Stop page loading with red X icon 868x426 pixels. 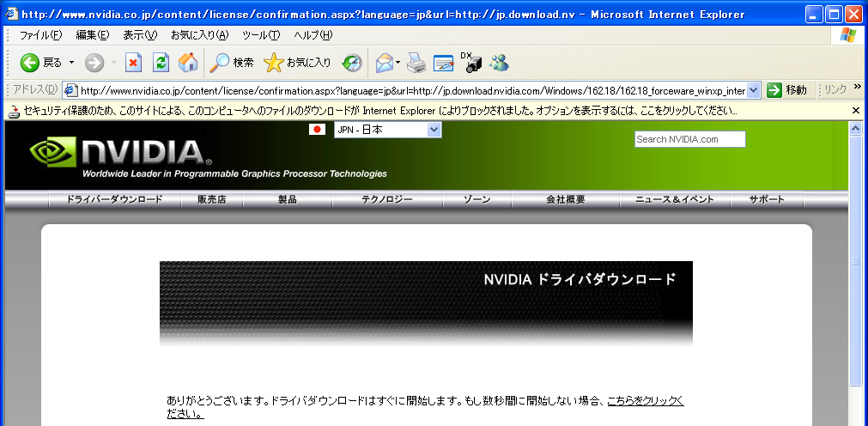[x=133, y=64]
